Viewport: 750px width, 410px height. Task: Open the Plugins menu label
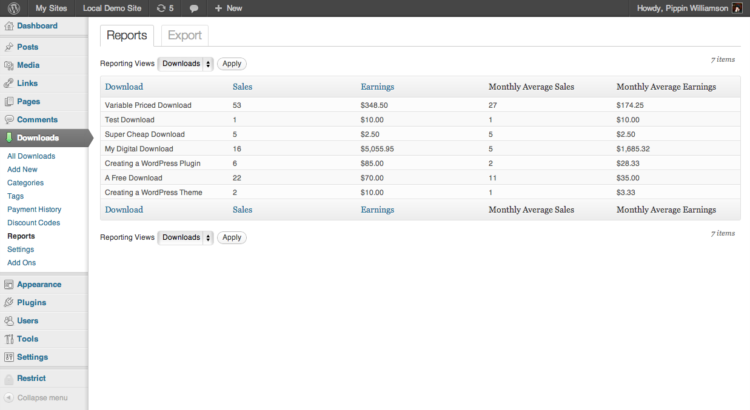pos(32,302)
